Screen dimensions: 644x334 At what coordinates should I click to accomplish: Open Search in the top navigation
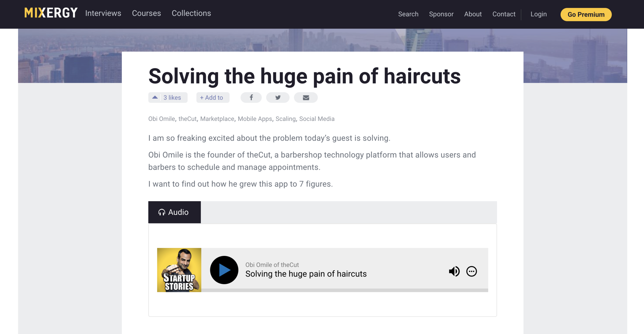(408, 14)
